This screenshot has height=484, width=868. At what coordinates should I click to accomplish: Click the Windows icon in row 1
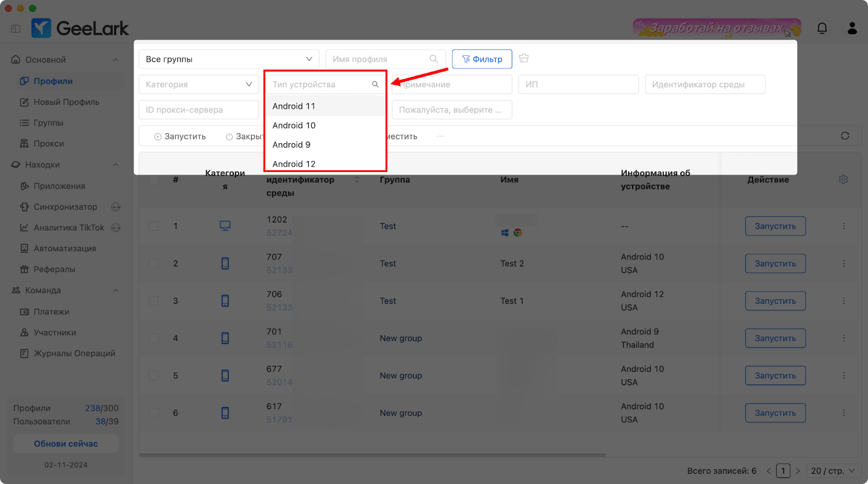[505, 233]
